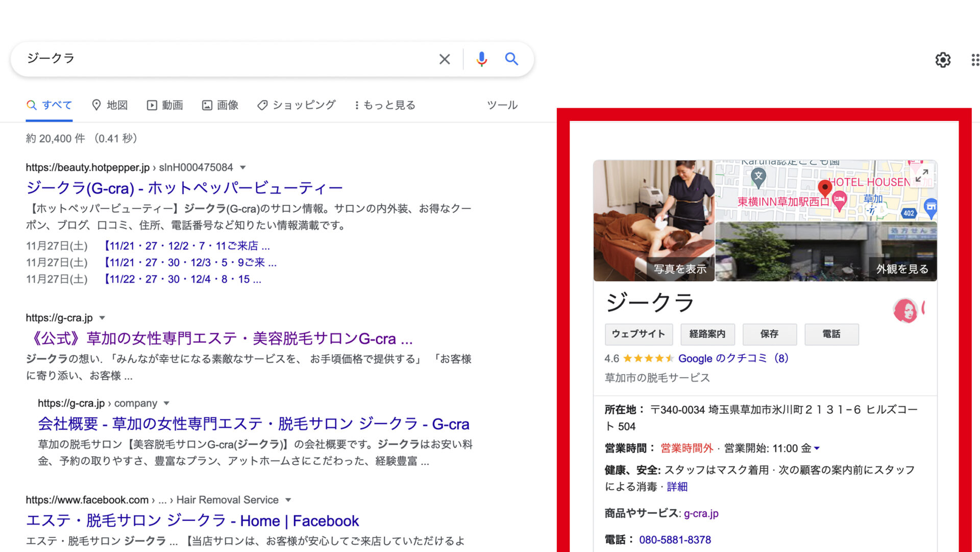
Task: Click the Toyoko INN hotel pin on map
Action: [x=839, y=201]
